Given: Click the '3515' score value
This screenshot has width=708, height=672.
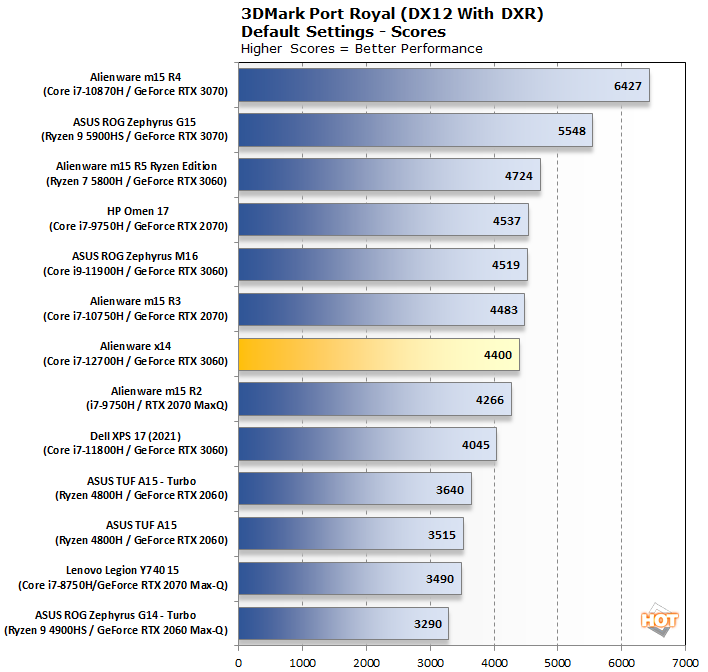Looking at the screenshot, I should tap(442, 535).
